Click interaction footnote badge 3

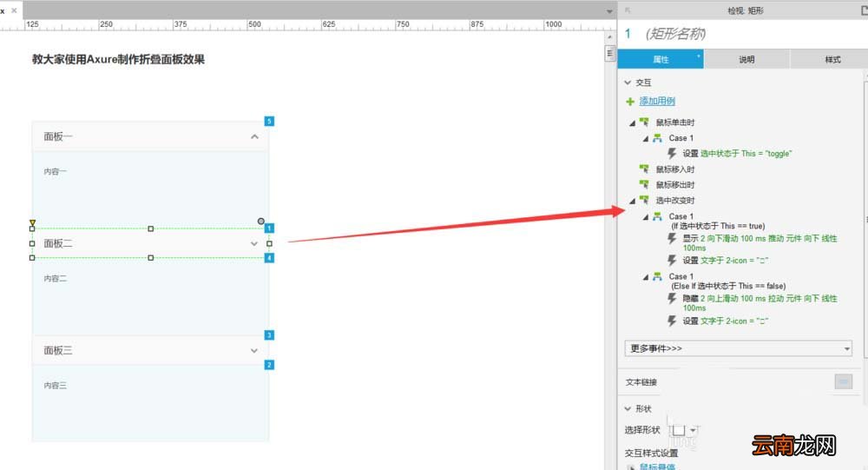click(x=269, y=334)
